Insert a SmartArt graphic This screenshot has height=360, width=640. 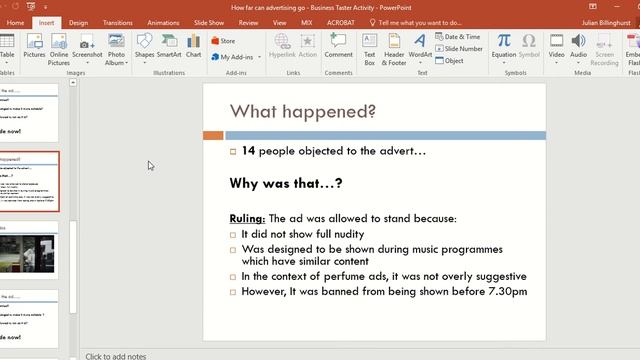point(169,46)
